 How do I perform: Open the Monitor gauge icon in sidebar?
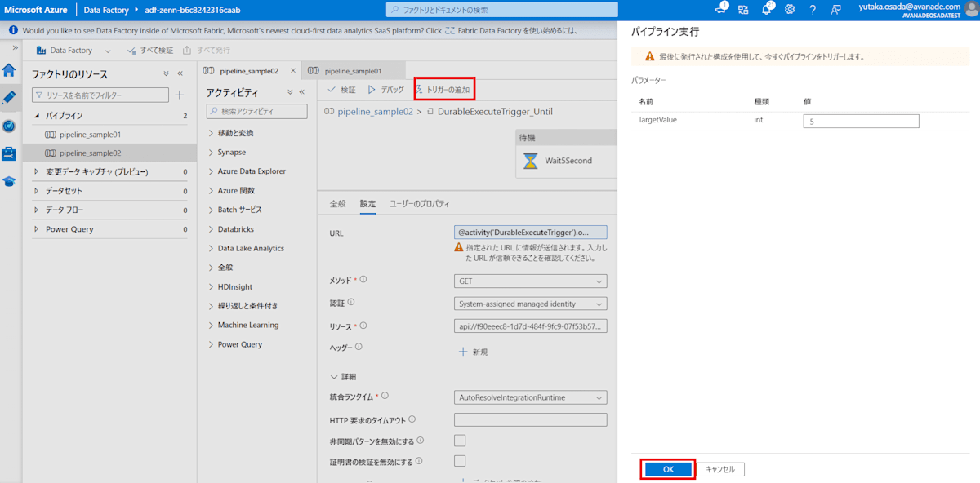point(9,126)
